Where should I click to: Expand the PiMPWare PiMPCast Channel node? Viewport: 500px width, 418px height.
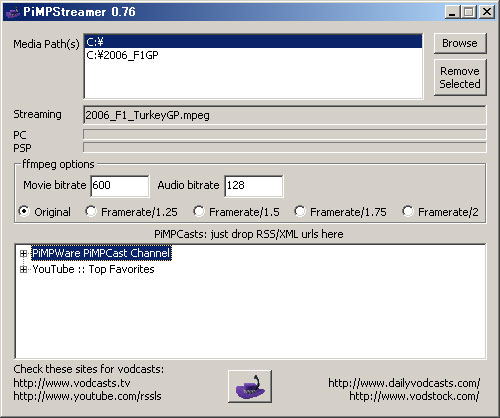click(x=23, y=254)
